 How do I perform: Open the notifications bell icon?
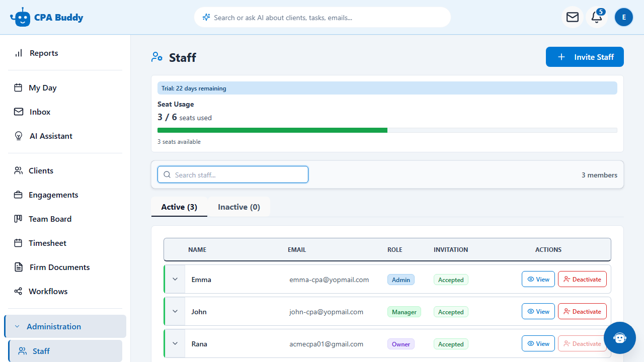click(x=597, y=17)
